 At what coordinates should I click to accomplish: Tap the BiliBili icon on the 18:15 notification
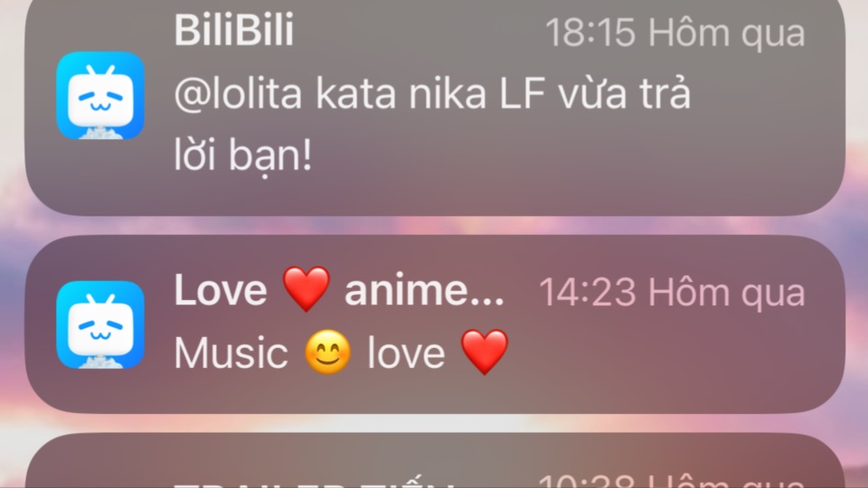(x=100, y=96)
